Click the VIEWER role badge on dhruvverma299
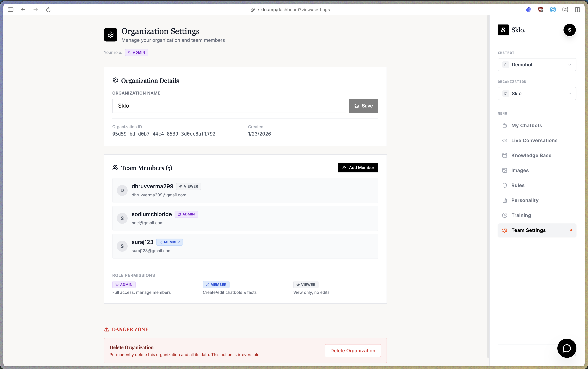Screen dimensions: 588x369 189,186
